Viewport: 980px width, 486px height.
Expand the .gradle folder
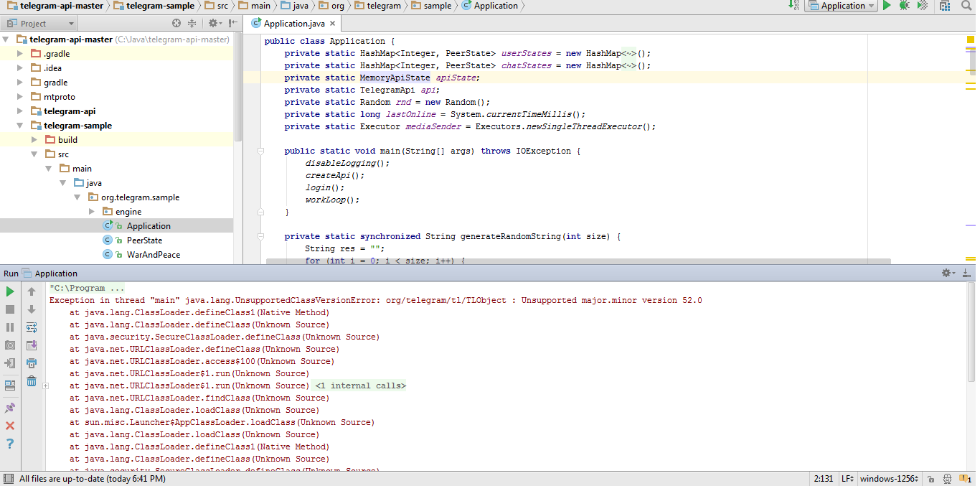click(x=21, y=54)
